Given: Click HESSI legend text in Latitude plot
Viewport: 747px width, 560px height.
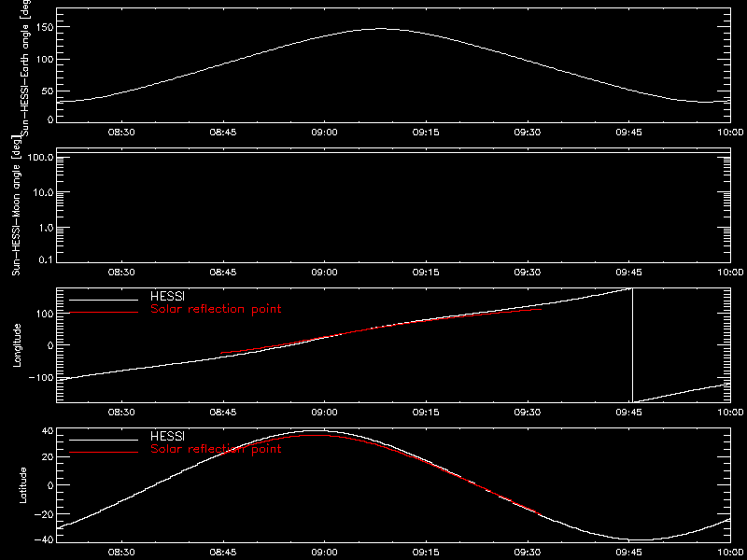Looking at the screenshot, I should point(167,437).
